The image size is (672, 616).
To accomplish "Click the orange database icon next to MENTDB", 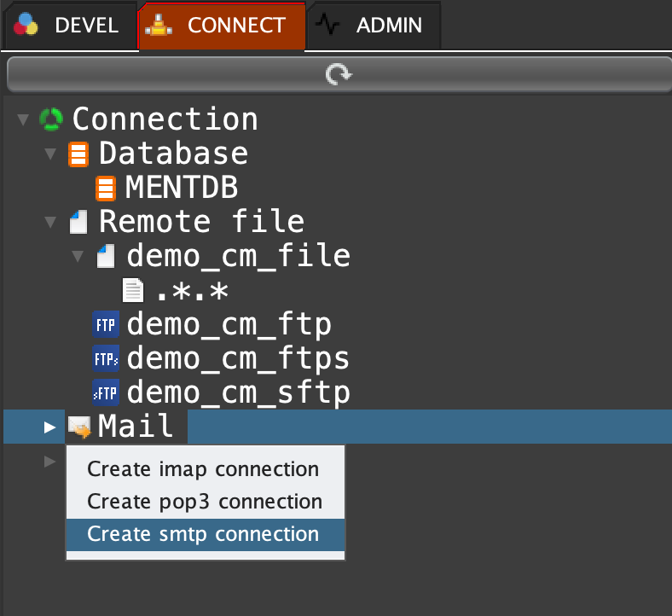I will coord(106,188).
